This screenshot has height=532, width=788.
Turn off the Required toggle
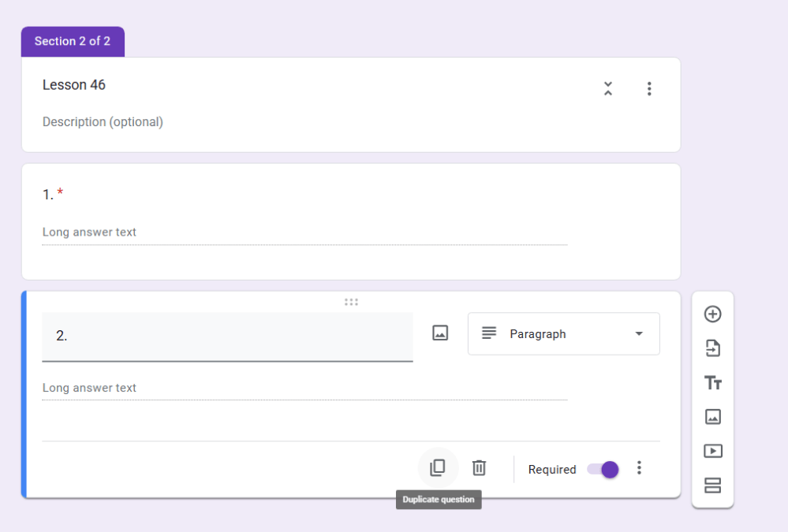603,469
